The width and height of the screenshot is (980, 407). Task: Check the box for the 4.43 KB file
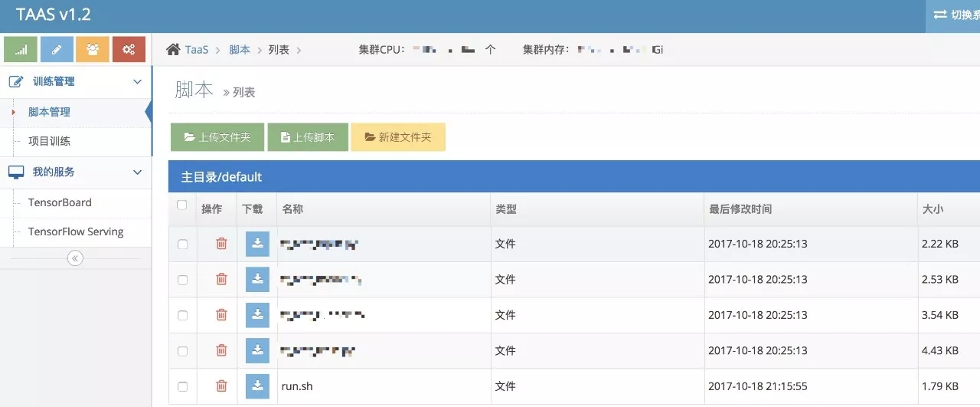[x=182, y=350]
